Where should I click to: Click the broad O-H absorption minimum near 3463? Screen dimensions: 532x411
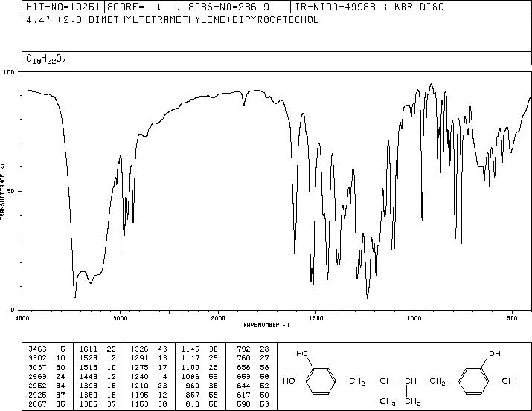74,297
